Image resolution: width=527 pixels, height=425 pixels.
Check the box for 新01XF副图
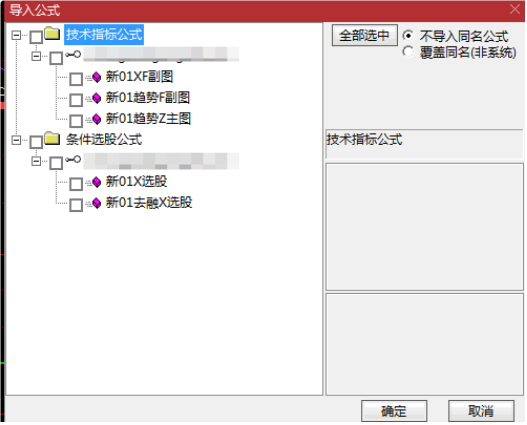coord(76,79)
